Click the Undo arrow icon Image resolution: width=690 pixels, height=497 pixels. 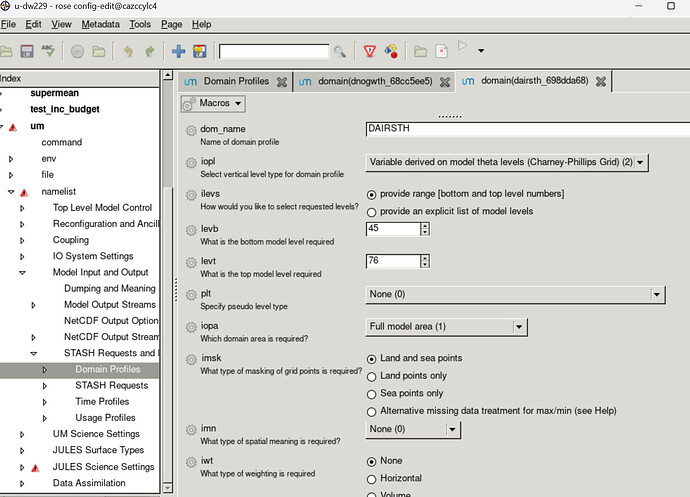click(128, 52)
